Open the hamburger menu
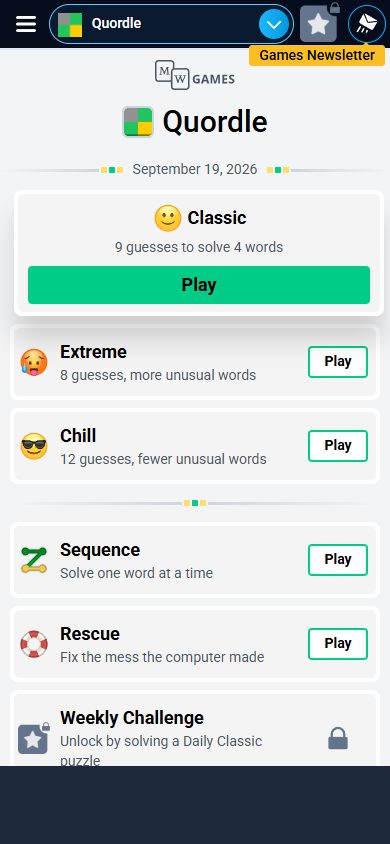The image size is (390, 844). 26,24
